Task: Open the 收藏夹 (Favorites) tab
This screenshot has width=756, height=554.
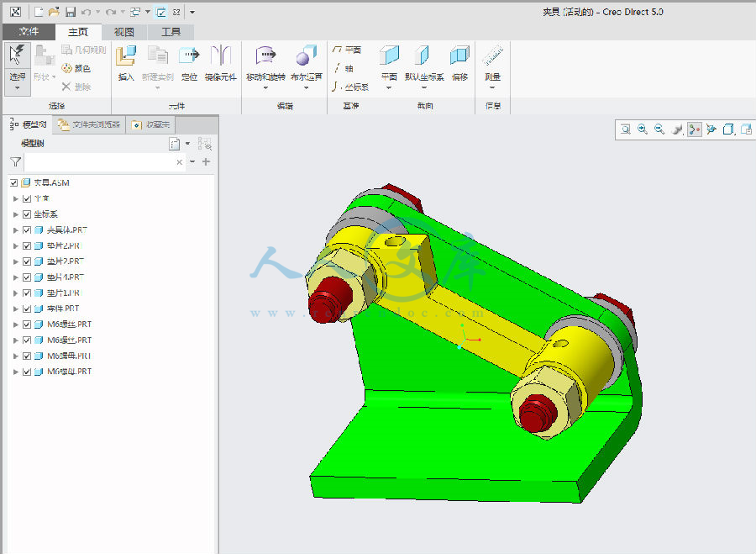Action: 151,124
